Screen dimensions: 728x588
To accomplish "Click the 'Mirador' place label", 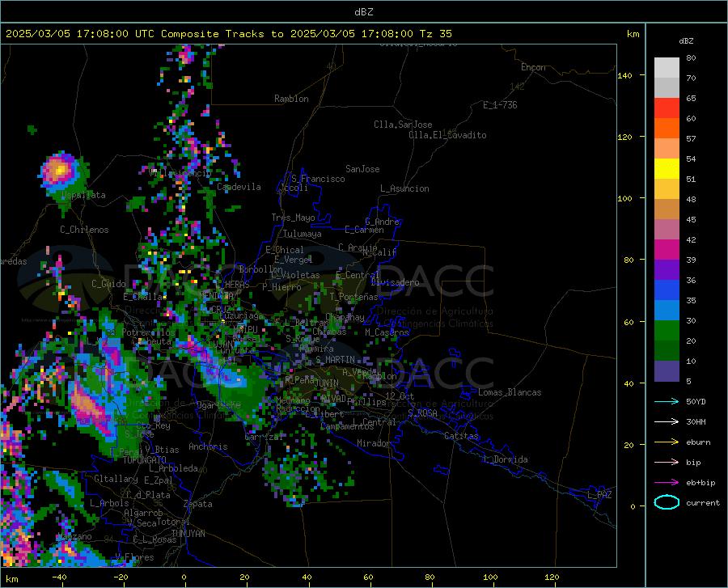I will point(374,443).
